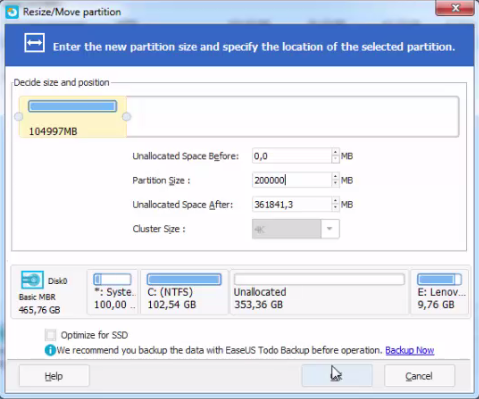Click the Help button
The height and width of the screenshot is (399, 479).
tap(54, 376)
